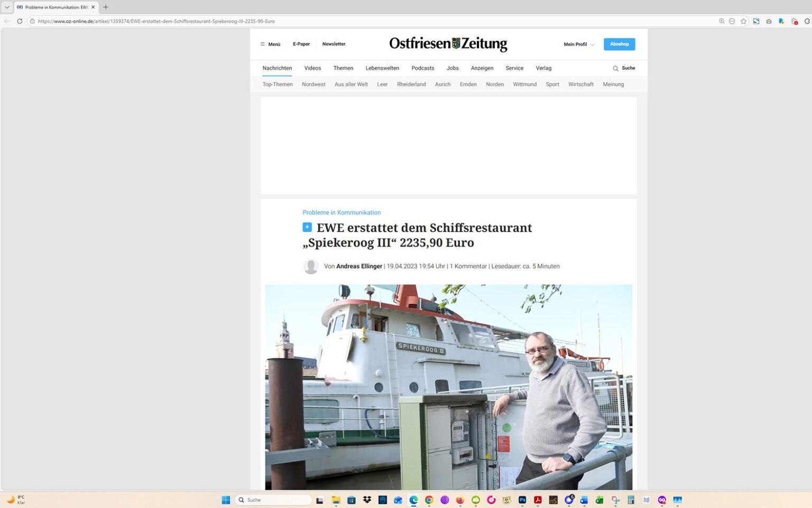
Task: Open the Ostfriesen Zeitung search function
Action: click(x=624, y=68)
